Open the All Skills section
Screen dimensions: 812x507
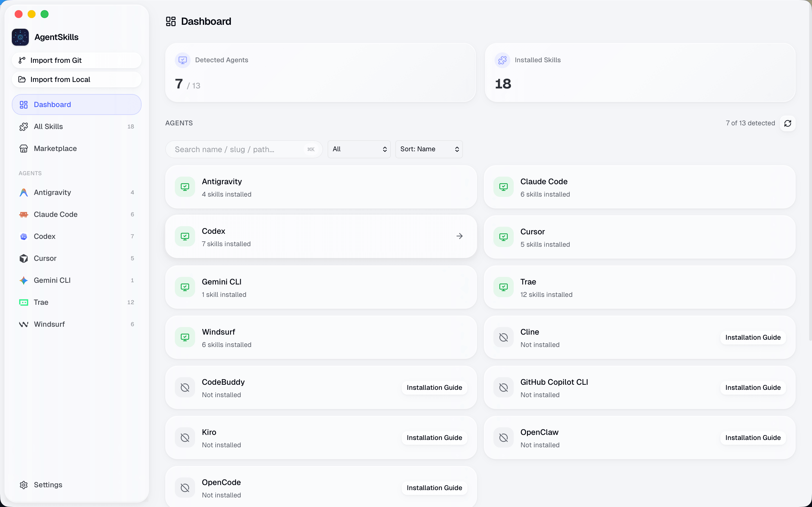48,126
